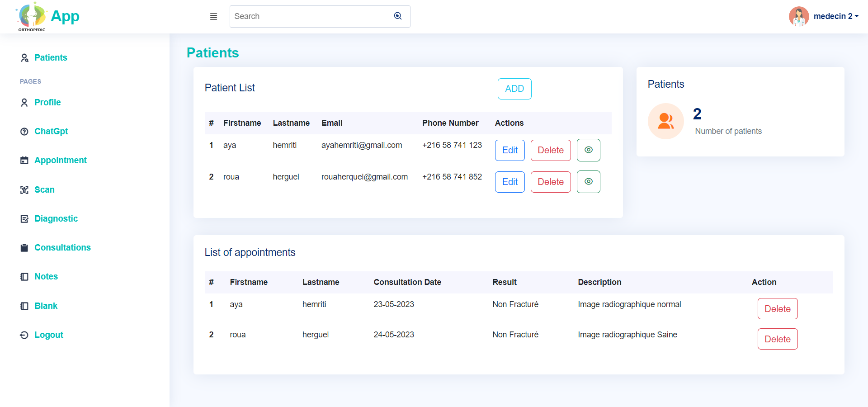Delete patient roua herguel
This screenshot has height=407, width=868.
click(x=551, y=182)
